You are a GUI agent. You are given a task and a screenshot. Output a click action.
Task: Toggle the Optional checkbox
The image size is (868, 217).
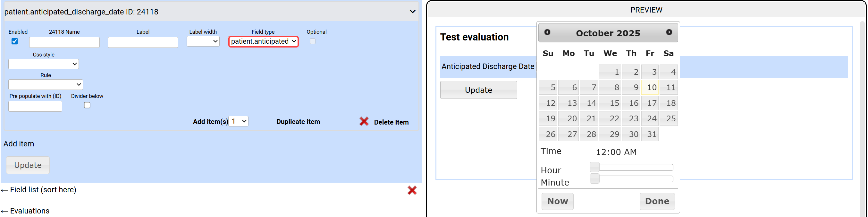(x=313, y=41)
